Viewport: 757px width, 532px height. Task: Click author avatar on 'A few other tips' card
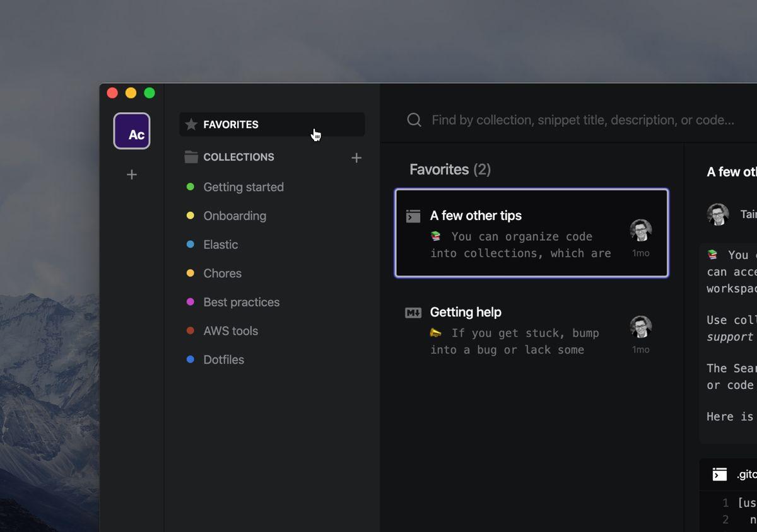tap(640, 231)
